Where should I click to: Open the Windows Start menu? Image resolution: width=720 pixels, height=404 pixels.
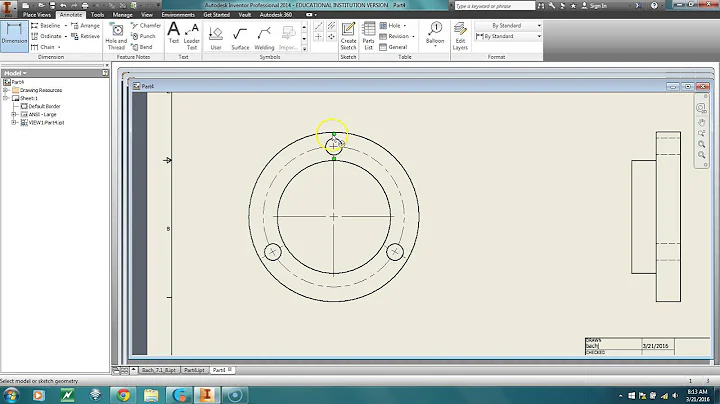[x=11, y=395]
